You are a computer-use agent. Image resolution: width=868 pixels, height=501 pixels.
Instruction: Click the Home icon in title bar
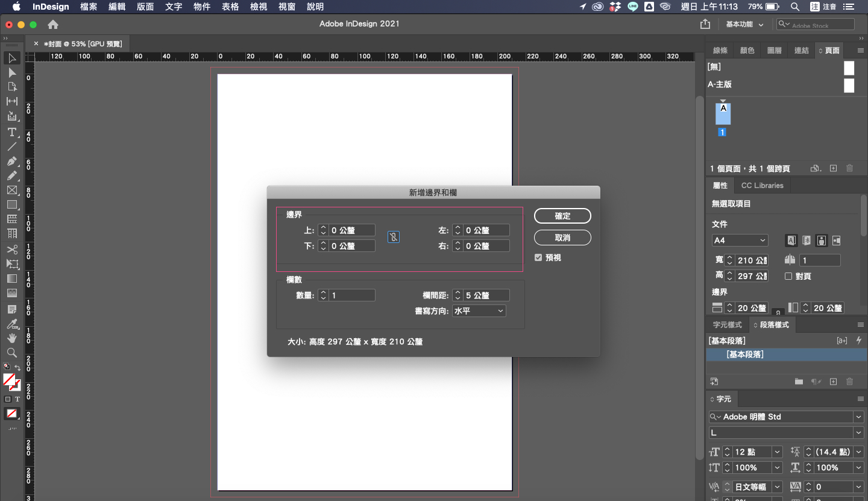click(53, 25)
